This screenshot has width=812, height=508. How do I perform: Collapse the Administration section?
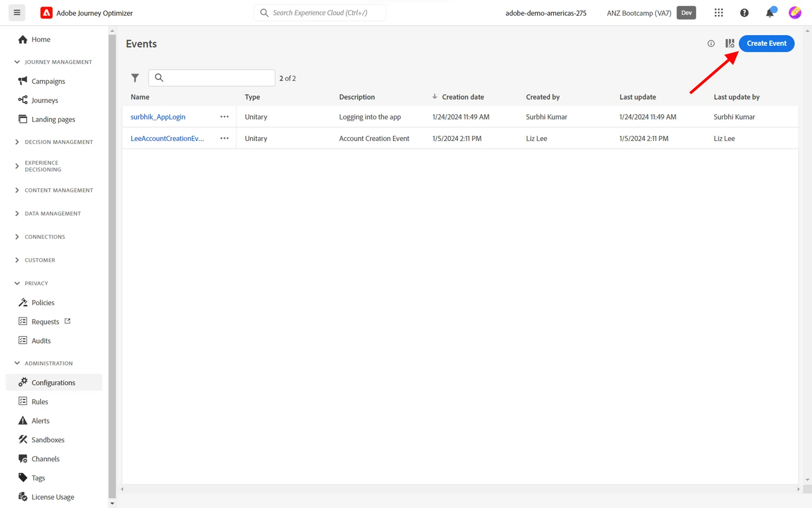click(43, 363)
